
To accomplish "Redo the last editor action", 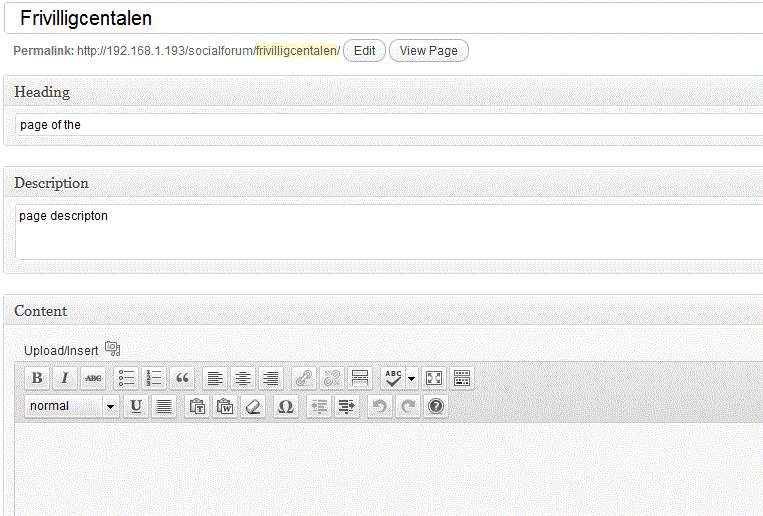I will point(408,406).
